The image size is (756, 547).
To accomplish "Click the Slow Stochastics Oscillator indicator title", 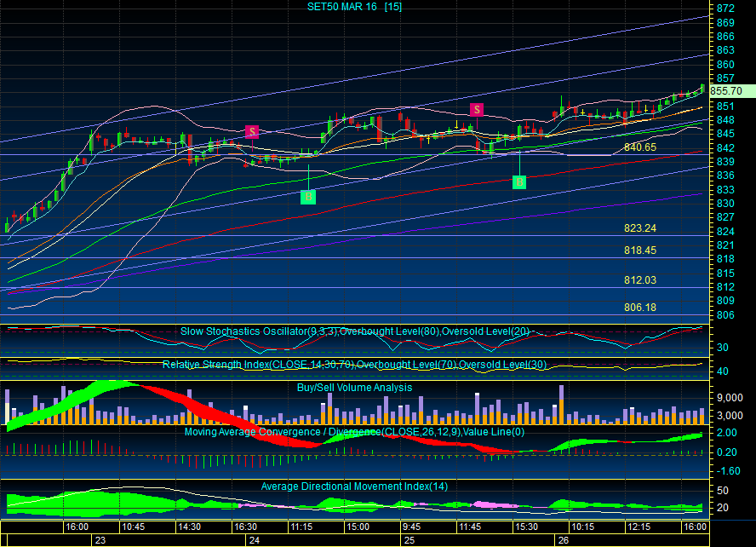I will pyautogui.click(x=355, y=331).
